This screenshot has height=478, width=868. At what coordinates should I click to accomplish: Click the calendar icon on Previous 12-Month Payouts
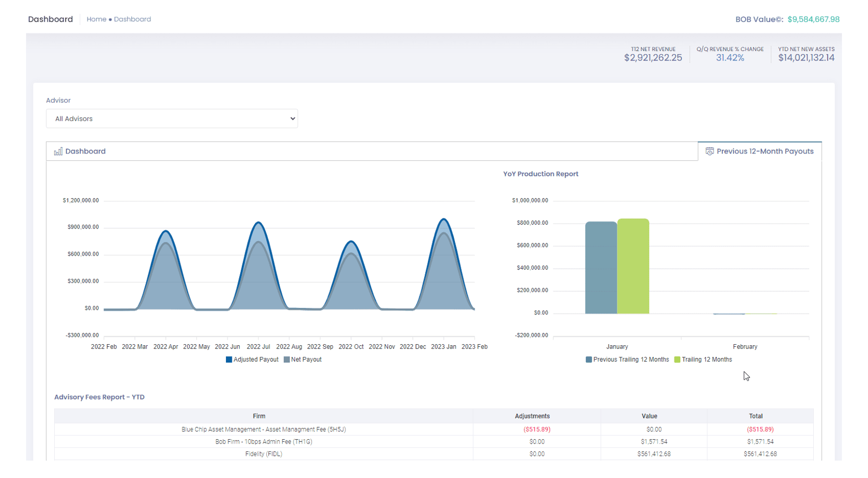(x=709, y=151)
